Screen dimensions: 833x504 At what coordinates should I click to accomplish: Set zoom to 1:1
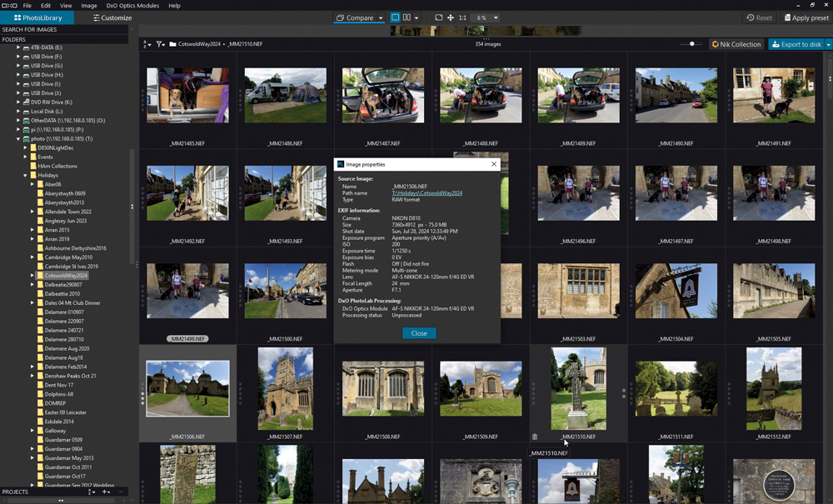462,17
